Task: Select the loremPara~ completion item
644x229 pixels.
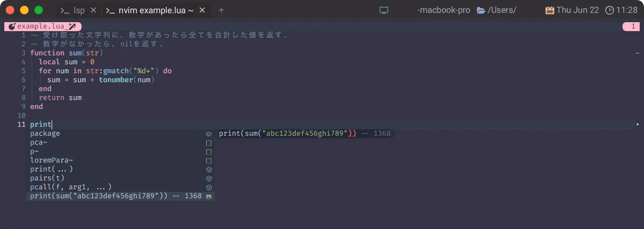Action: click(x=120, y=160)
